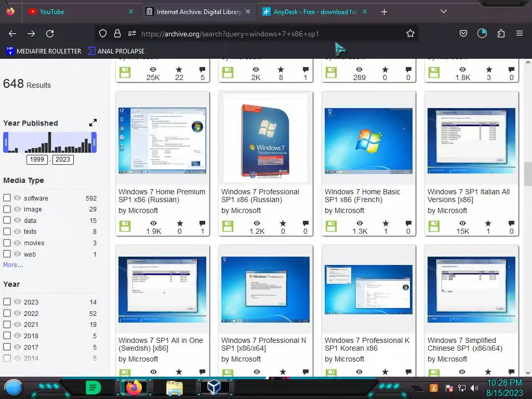This screenshot has height=399, width=532.
Task: Open the MEDIAFIRE ROULETTER bookmark
Action: (x=44, y=51)
